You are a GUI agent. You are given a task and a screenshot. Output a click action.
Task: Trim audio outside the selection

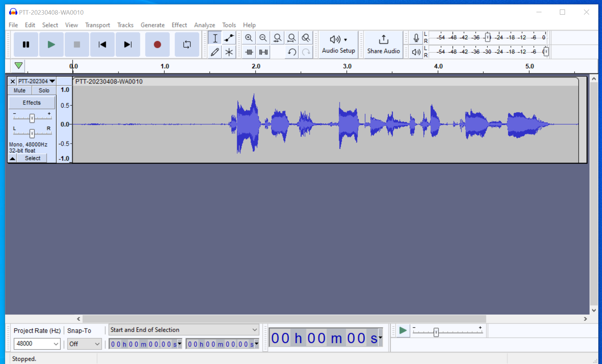tap(249, 52)
